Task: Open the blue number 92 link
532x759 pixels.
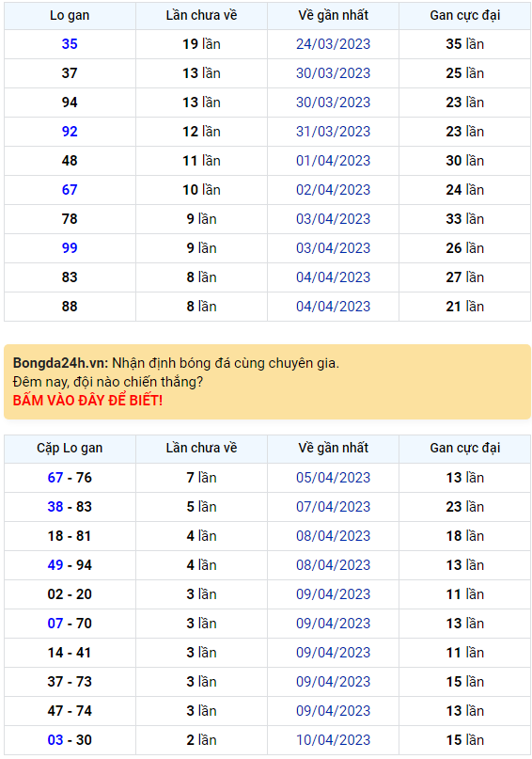Action: pyautogui.click(x=70, y=131)
